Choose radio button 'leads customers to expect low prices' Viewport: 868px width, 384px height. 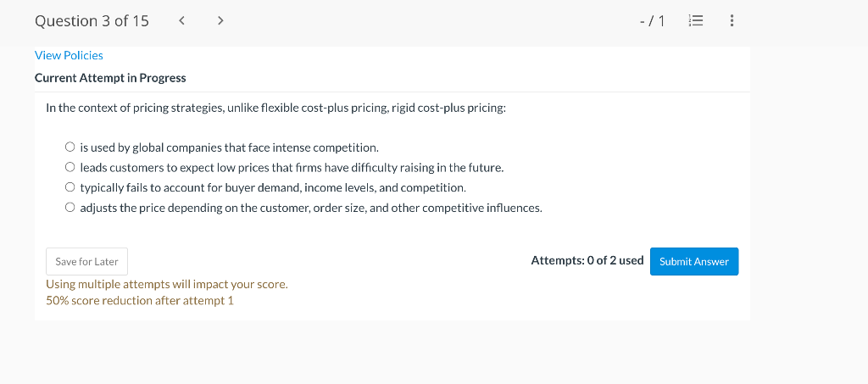tap(71, 168)
